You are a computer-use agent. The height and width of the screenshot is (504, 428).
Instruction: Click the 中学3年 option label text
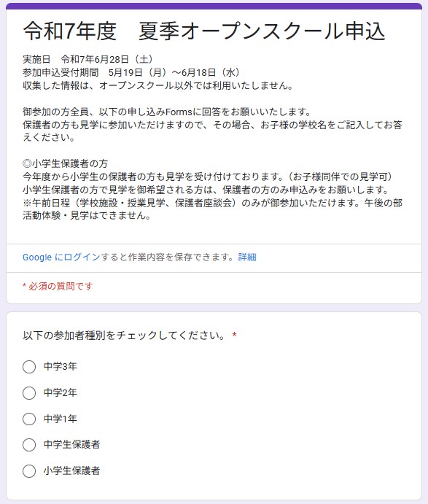click(x=60, y=366)
